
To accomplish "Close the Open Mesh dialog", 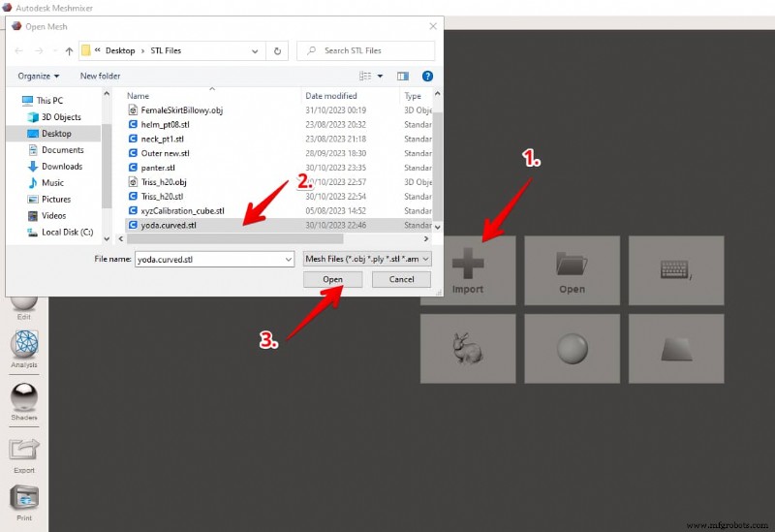I will pos(433,26).
